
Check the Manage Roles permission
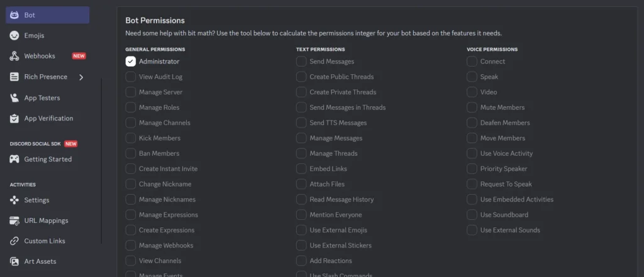click(x=131, y=107)
